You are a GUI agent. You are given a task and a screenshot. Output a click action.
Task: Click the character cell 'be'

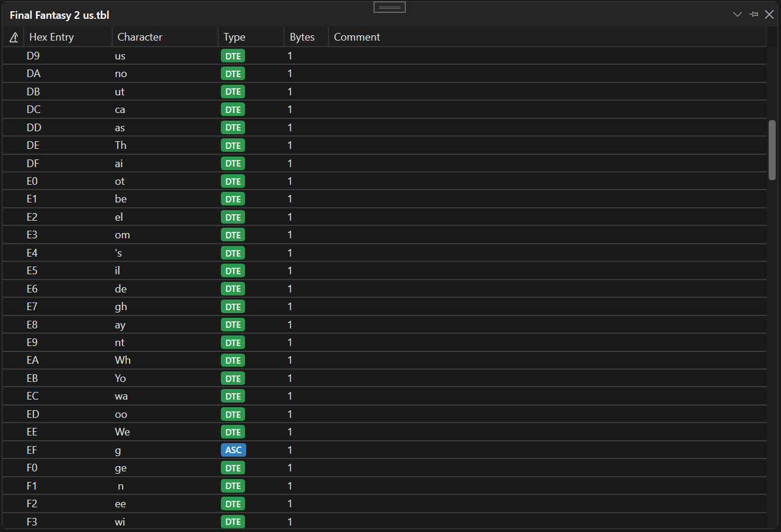pos(121,199)
